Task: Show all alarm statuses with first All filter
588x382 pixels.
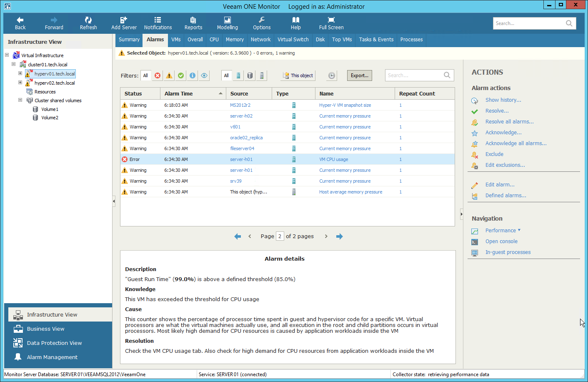Action: (145, 75)
